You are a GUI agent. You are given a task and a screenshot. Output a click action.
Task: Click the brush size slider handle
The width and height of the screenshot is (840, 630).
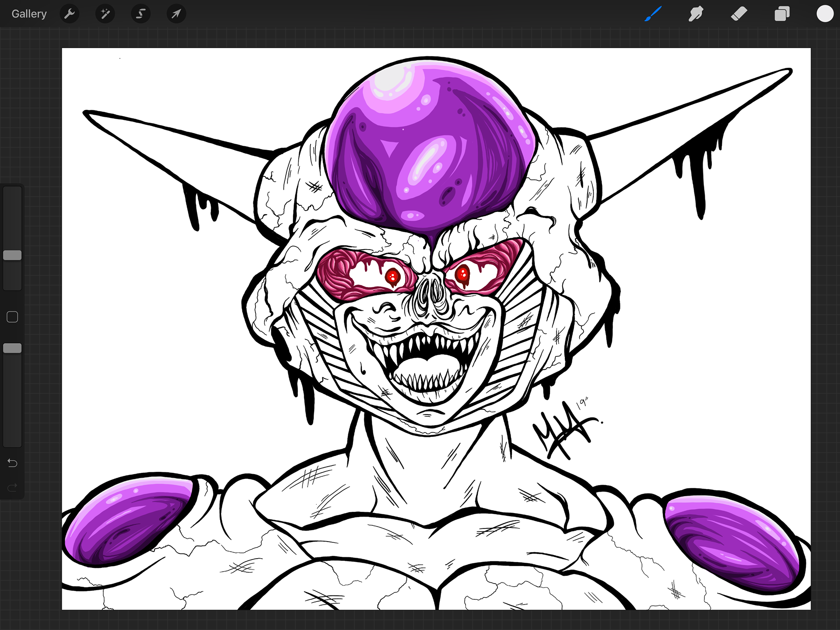pyautogui.click(x=12, y=255)
